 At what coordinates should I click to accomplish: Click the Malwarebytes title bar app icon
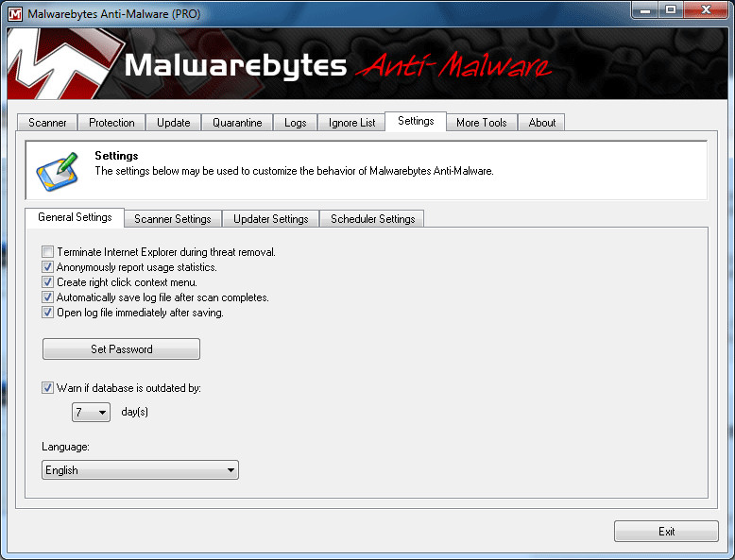[x=15, y=14]
